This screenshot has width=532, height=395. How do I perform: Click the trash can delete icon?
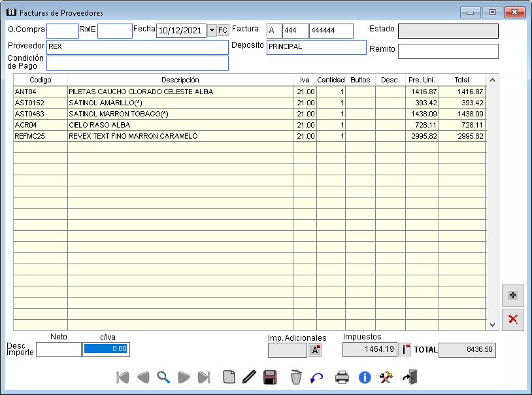(x=296, y=377)
